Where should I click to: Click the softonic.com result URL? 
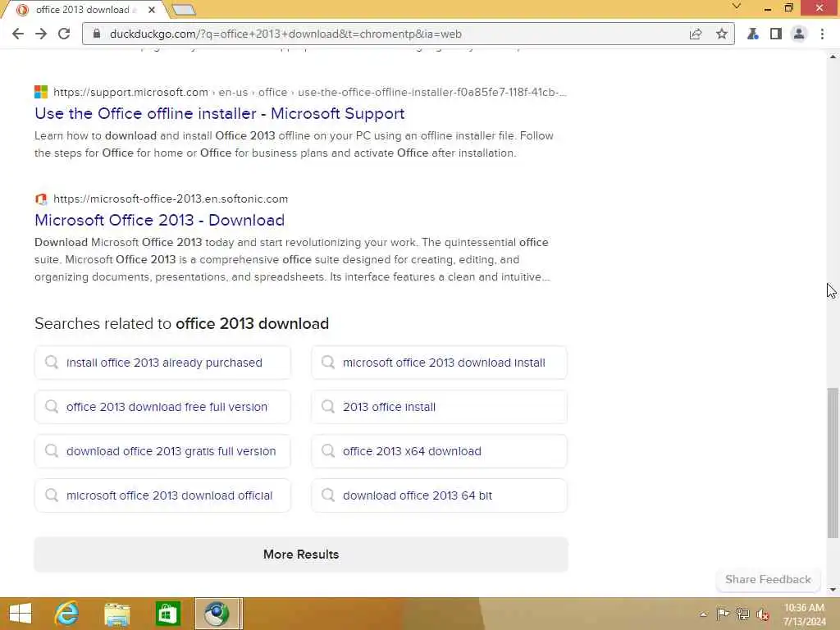click(x=171, y=199)
